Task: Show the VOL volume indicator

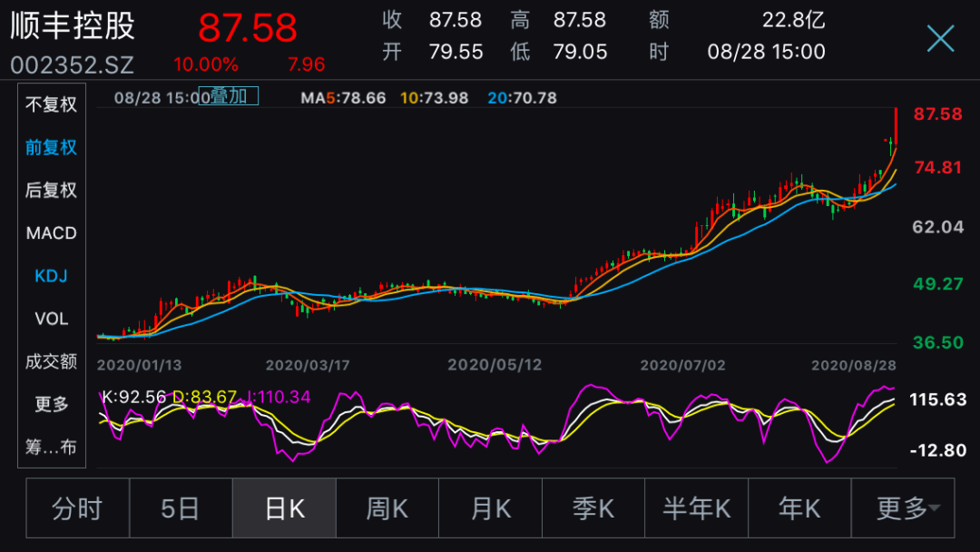Action: (52, 319)
